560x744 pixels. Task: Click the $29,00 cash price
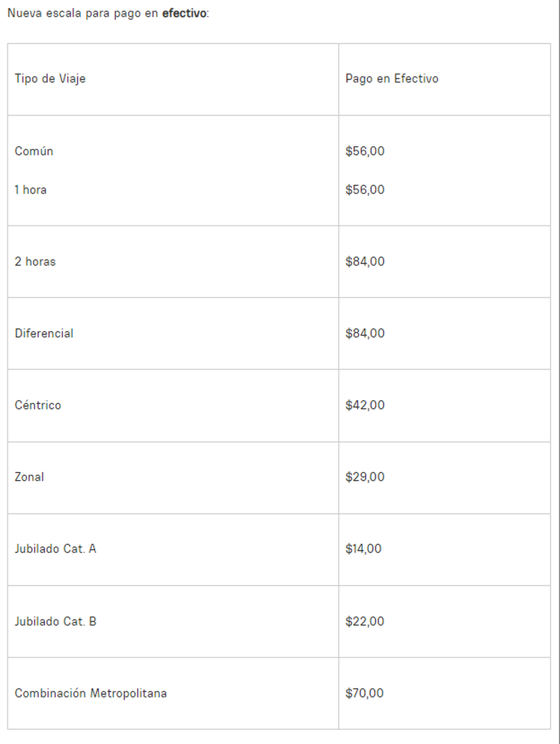tap(365, 477)
